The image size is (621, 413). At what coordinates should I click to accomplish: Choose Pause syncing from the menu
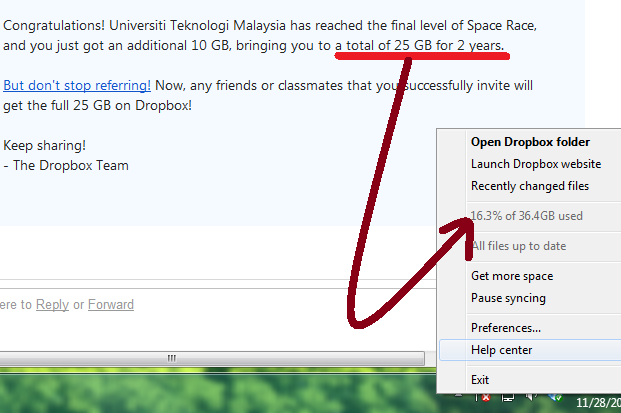[x=508, y=298]
